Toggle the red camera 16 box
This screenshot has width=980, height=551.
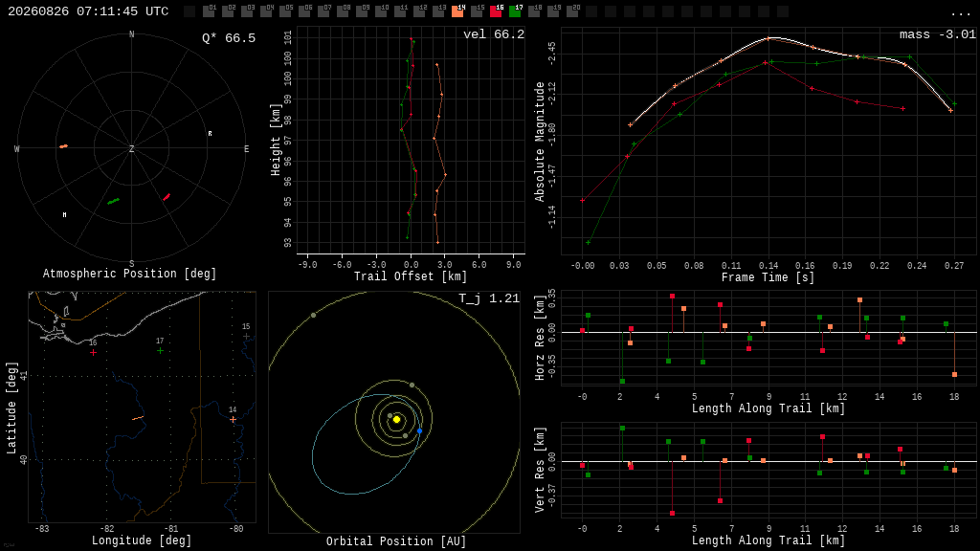pos(497,11)
